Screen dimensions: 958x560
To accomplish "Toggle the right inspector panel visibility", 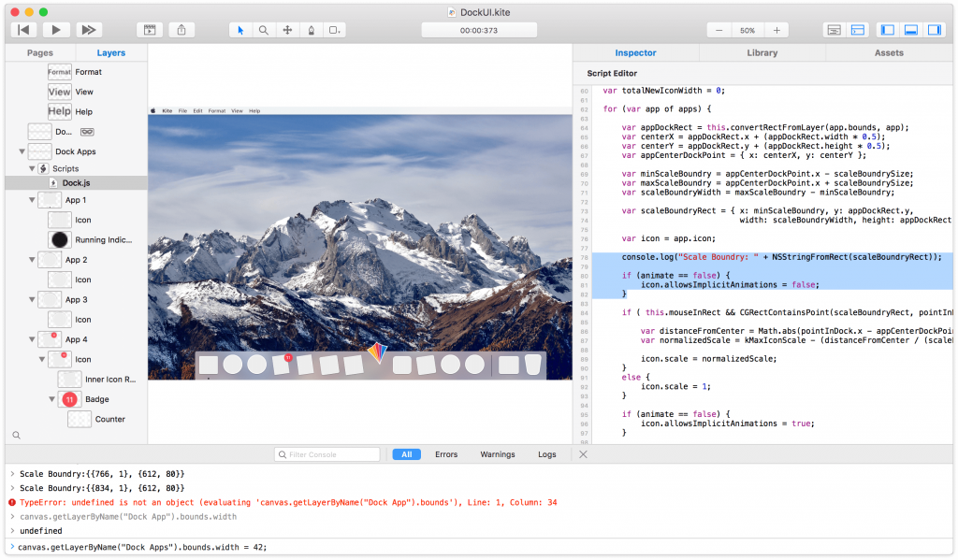I will [x=933, y=30].
